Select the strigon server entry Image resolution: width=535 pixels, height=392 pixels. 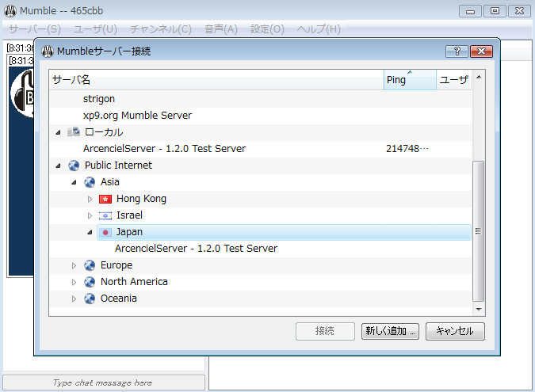[x=99, y=99]
